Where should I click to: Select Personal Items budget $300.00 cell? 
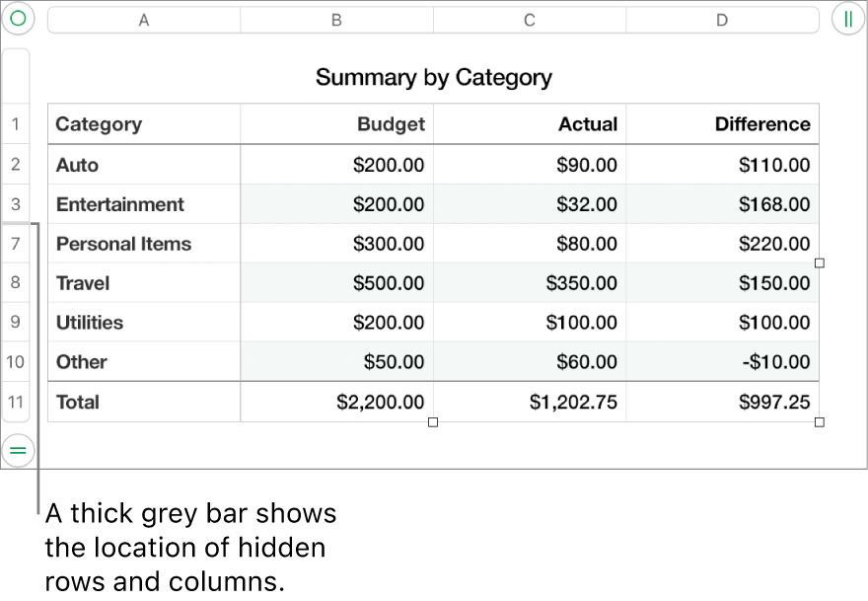336,244
